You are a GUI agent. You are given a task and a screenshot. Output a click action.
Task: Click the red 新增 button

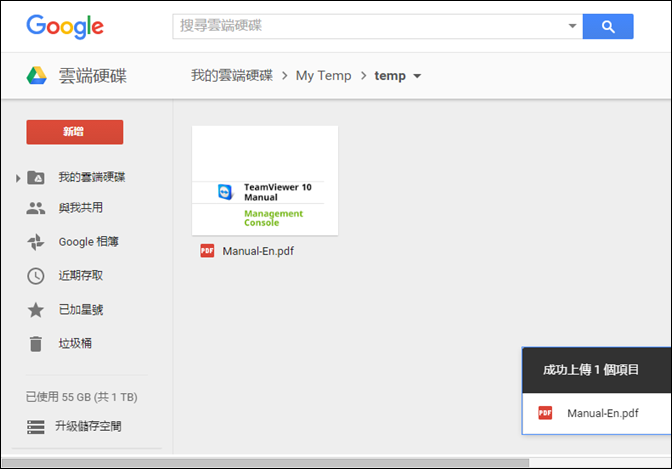pos(75,132)
